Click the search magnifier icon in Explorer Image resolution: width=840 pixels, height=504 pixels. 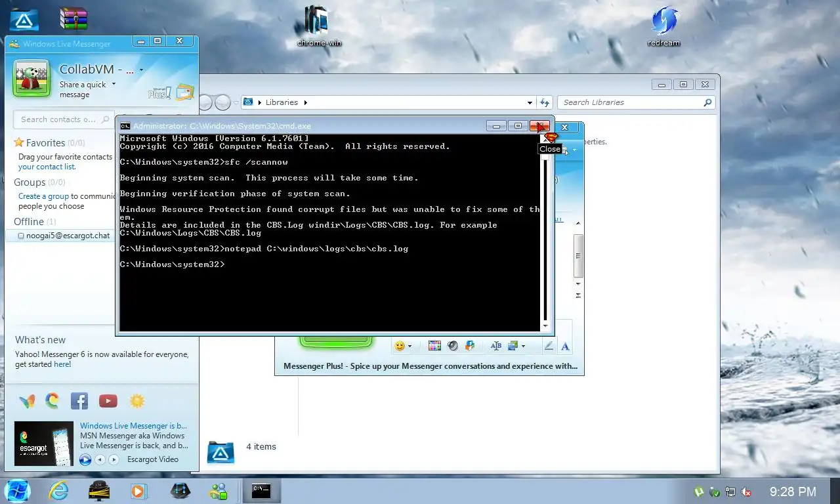point(707,102)
